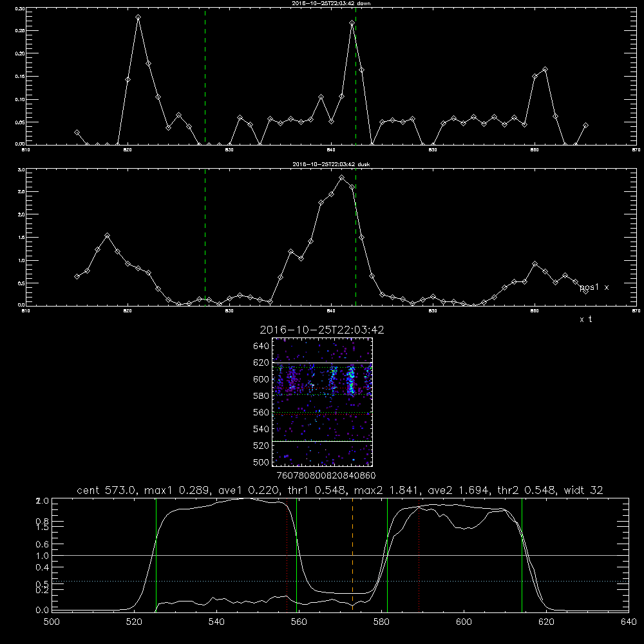Click 580 on the spectrogram's vertical axis
Image resolution: width=644 pixels, height=644 pixels.
(x=261, y=396)
